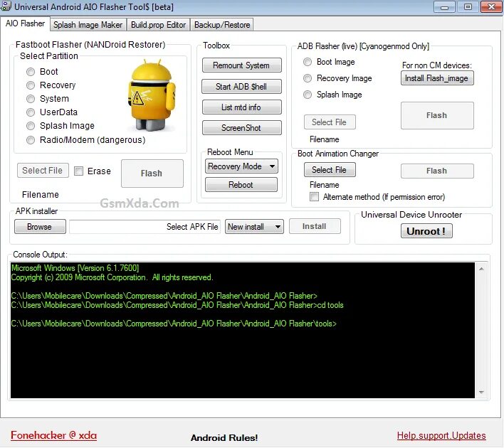Switch to the AIO Flasher tab
The height and width of the screenshot is (448, 504).
(x=25, y=23)
